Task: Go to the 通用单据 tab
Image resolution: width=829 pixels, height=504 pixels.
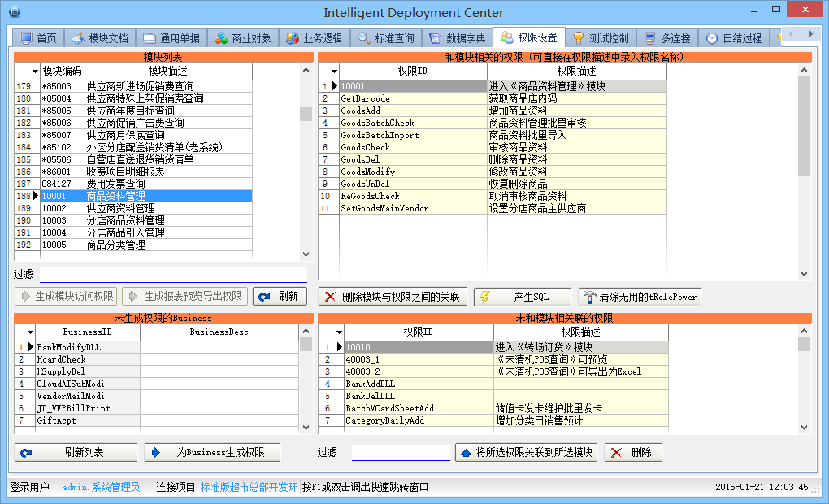Action: click(x=171, y=38)
